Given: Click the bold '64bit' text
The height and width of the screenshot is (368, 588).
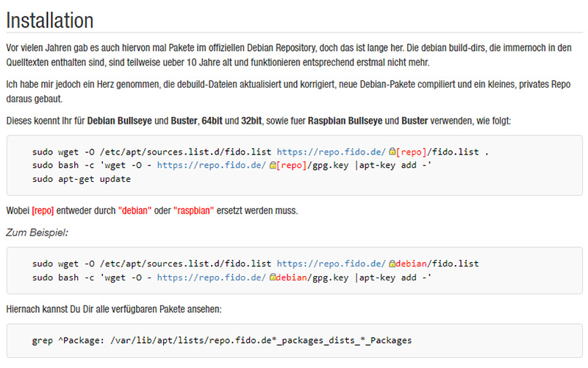Looking at the screenshot, I should click(x=212, y=121).
